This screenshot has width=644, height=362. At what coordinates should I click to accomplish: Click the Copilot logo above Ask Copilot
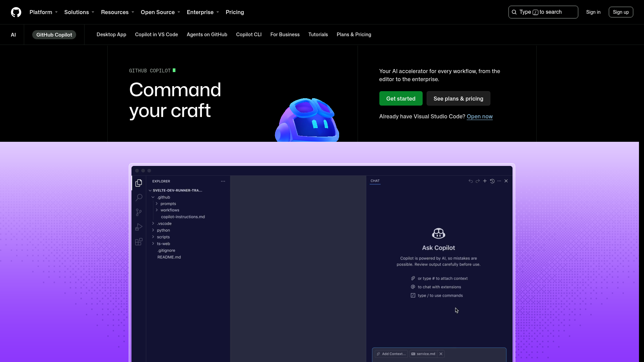point(438,233)
